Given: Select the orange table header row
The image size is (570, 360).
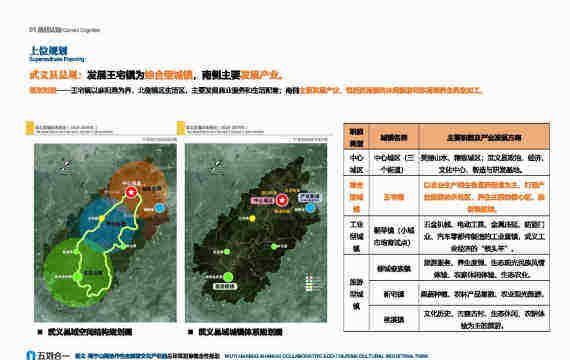Looking at the screenshot, I should coord(447,137).
